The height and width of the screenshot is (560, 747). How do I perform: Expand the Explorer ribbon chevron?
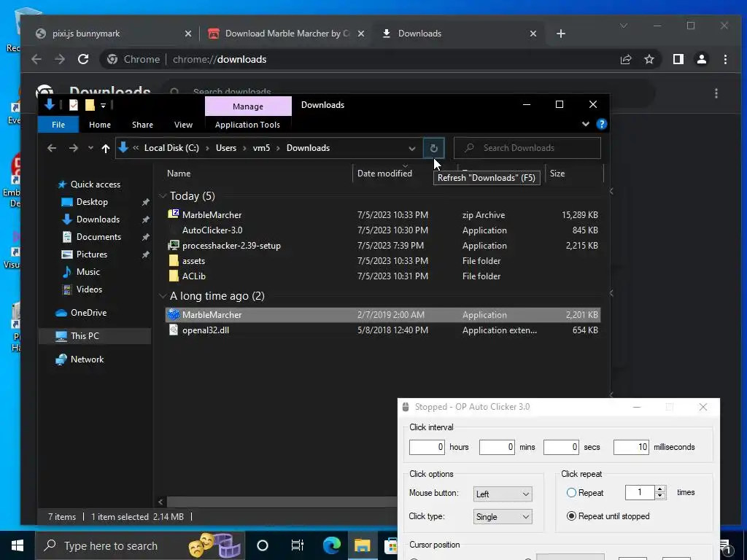(586, 124)
